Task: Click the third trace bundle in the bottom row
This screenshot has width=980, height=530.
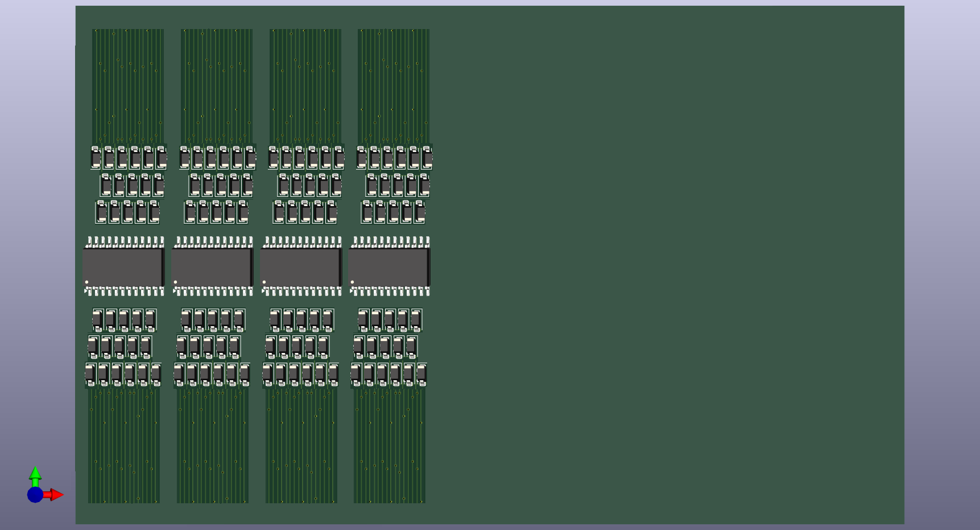Action: pos(301,447)
